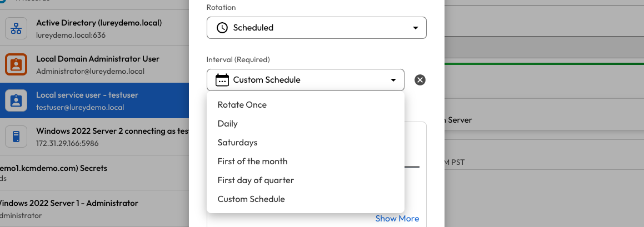The image size is (644, 227).
Task: Click the Windows 2022 Server 2 icon
Action: [x=16, y=136]
